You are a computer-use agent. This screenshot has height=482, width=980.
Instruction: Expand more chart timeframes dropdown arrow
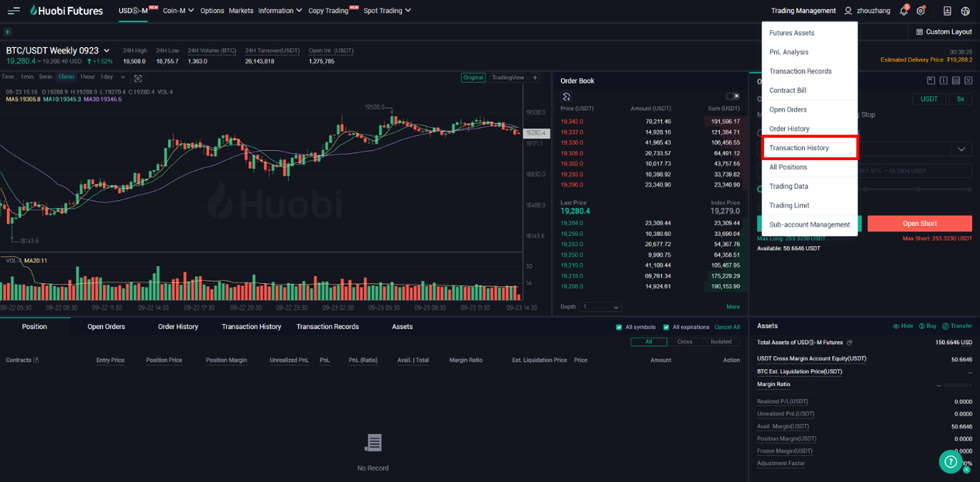coord(122,77)
